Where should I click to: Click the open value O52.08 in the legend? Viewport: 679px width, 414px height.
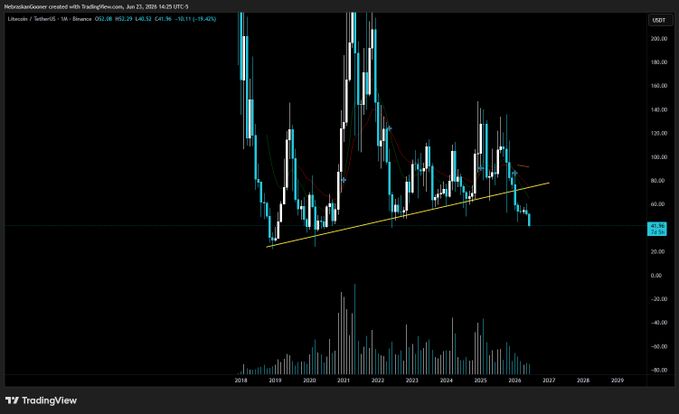(103, 19)
